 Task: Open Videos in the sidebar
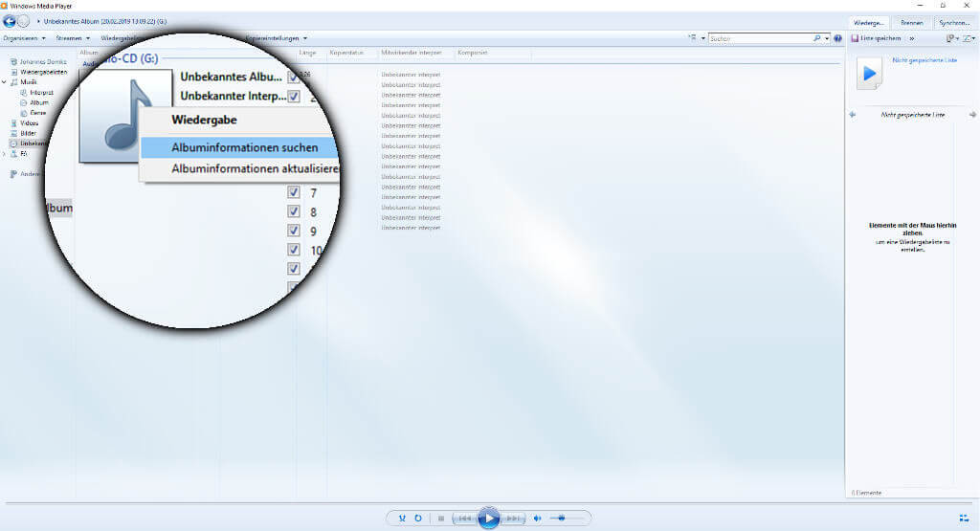(x=24, y=123)
